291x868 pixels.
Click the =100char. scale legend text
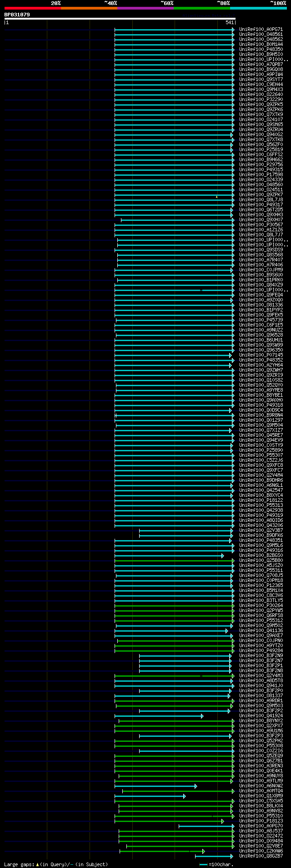pos(221,864)
